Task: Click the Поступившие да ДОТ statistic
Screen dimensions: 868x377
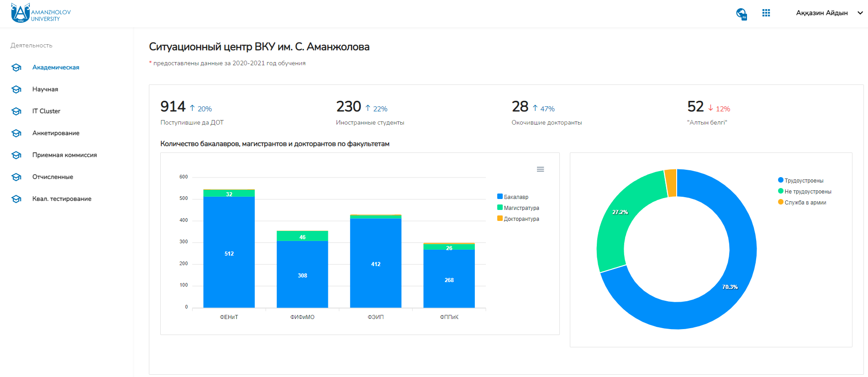Action: pos(192,112)
